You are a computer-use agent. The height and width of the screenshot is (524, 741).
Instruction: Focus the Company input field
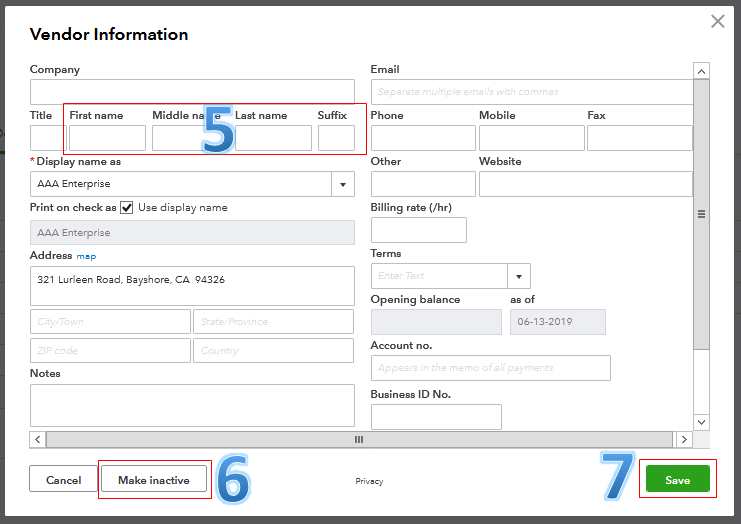point(192,92)
